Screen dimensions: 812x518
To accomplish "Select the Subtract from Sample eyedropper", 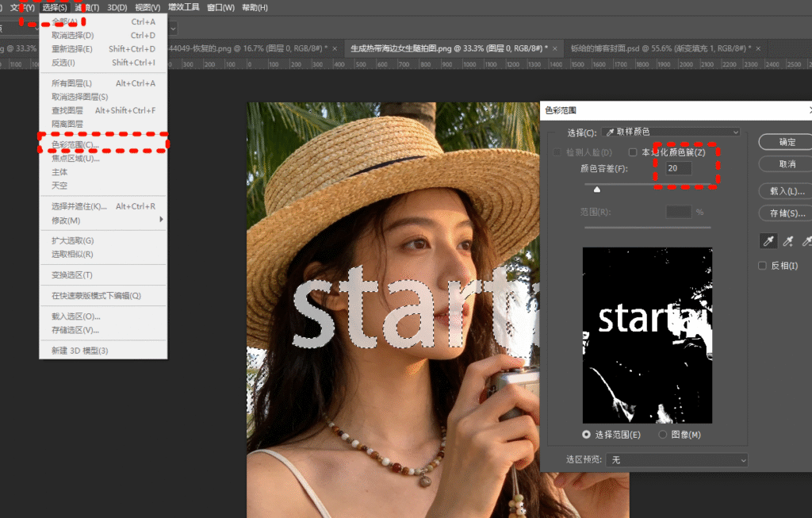I will (807, 240).
